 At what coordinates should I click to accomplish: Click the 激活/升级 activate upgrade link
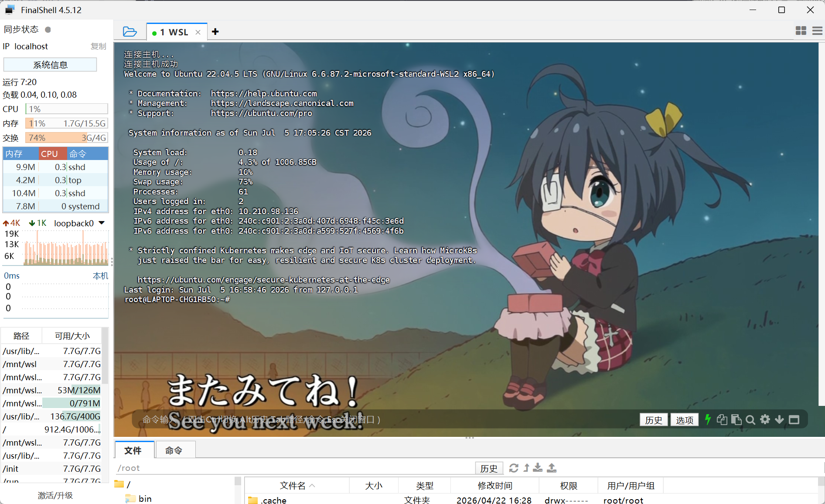pyautogui.click(x=55, y=495)
